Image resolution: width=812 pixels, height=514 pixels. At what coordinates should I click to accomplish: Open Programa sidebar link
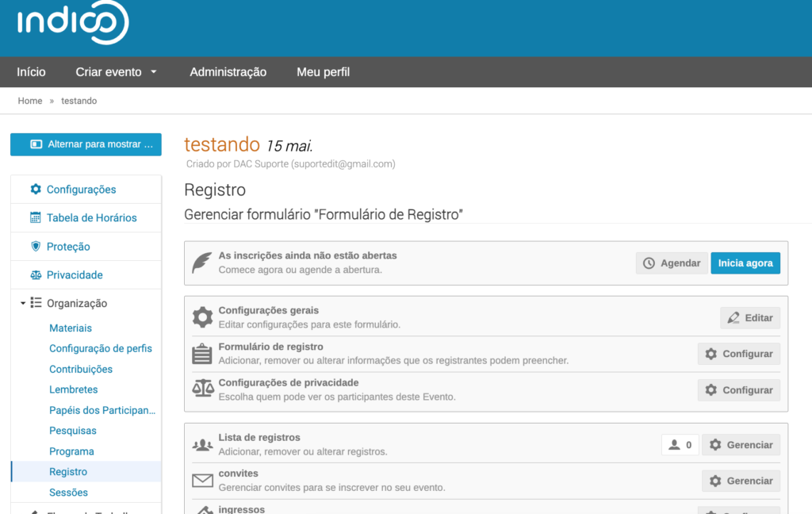click(x=71, y=451)
